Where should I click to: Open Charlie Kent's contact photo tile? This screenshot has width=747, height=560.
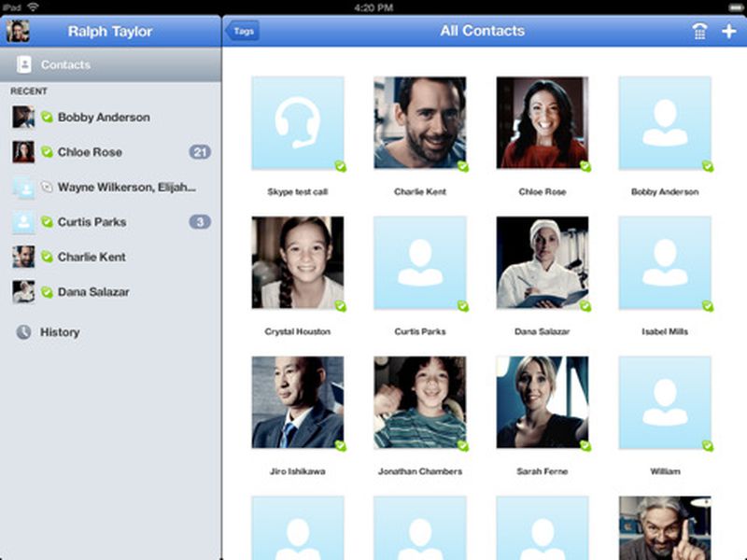[x=419, y=122]
